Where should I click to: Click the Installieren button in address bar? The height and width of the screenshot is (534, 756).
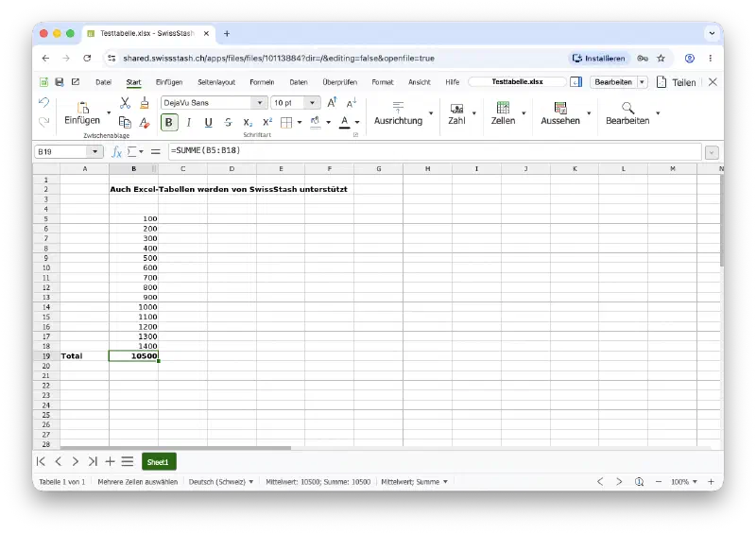[598, 59]
